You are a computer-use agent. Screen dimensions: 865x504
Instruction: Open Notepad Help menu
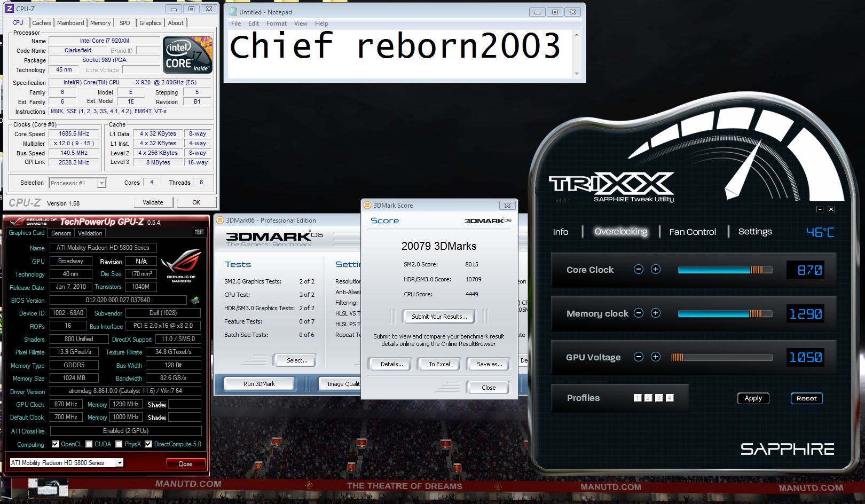coord(321,23)
